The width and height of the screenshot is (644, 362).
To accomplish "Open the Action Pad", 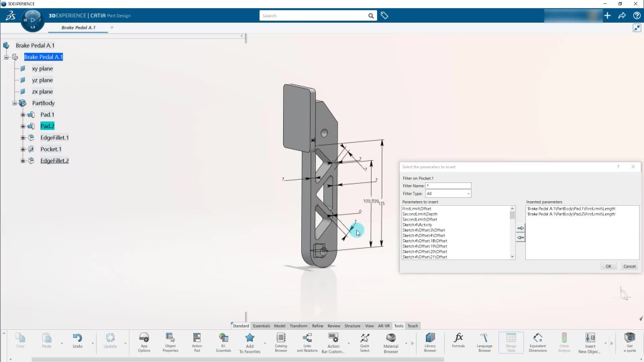I will click(197, 342).
